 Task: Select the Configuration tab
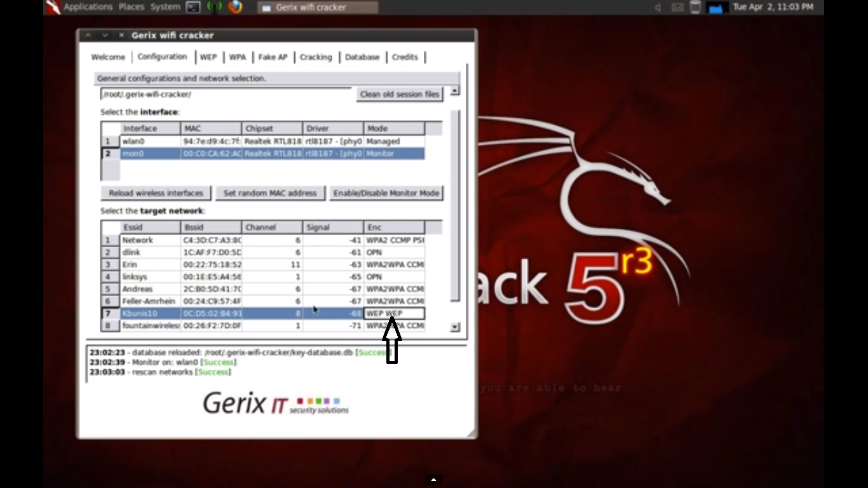pyautogui.click(x=162, y=57)
